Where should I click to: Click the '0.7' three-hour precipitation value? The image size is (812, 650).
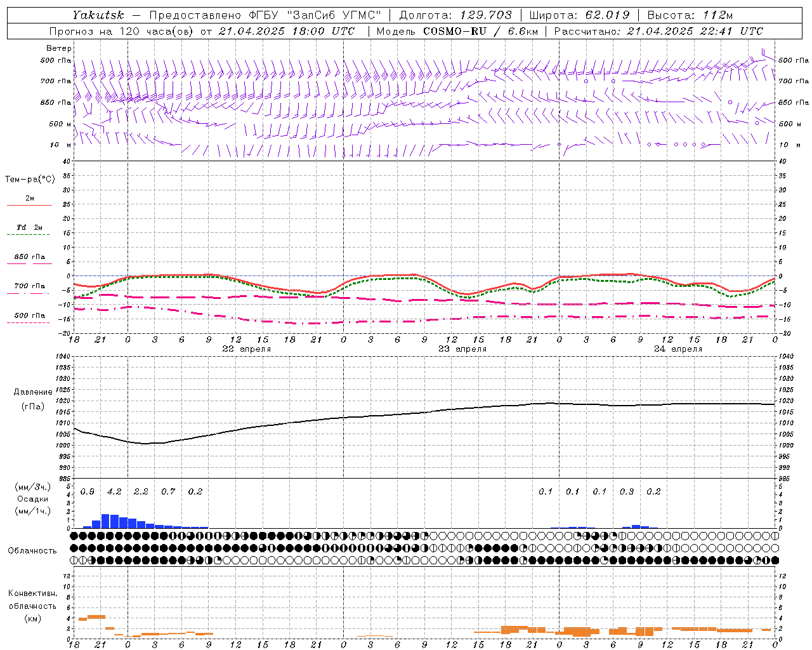point(168,492)
